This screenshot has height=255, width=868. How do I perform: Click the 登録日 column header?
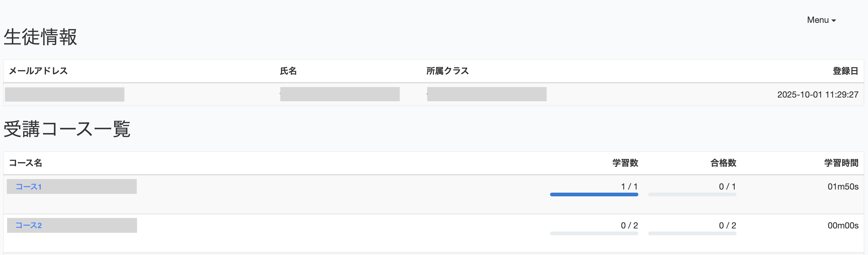(x=845, y=71)
